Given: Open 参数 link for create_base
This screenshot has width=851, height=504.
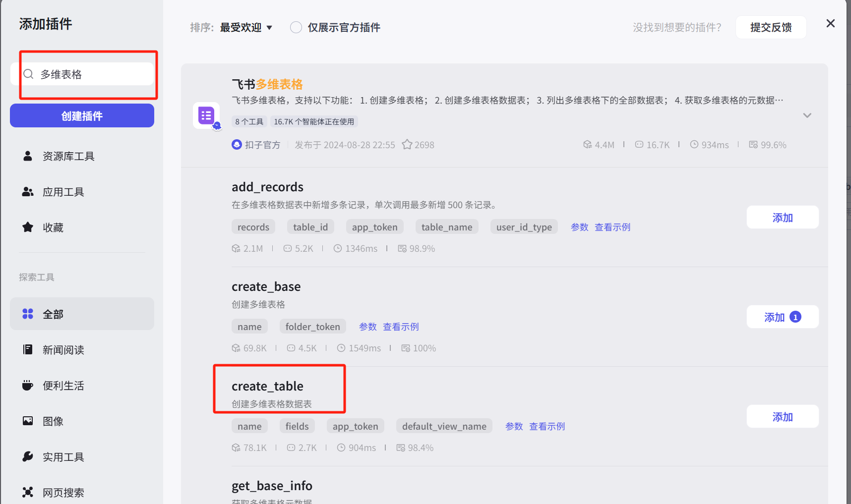Looking at the screenshot, I should point(368,327).
